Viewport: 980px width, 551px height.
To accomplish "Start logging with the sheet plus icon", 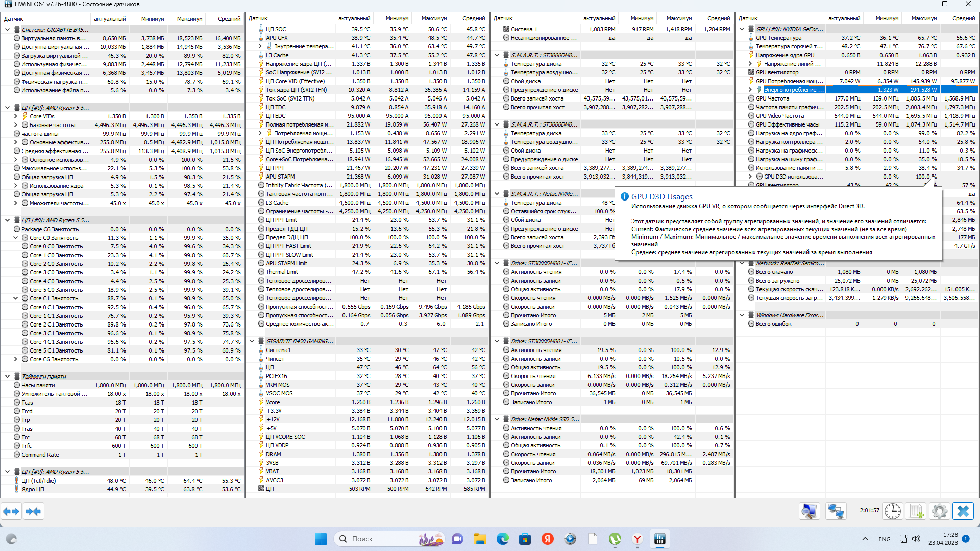I will [x=917, y=511].
